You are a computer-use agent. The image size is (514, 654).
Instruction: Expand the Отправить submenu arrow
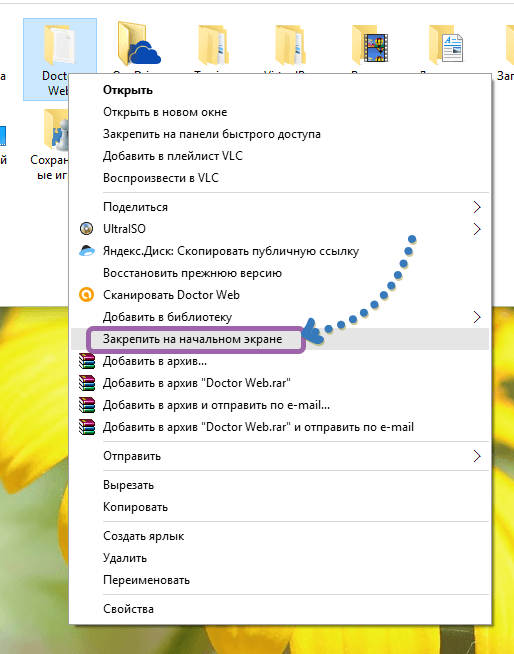pyautogui.click(x=477, y=456)
